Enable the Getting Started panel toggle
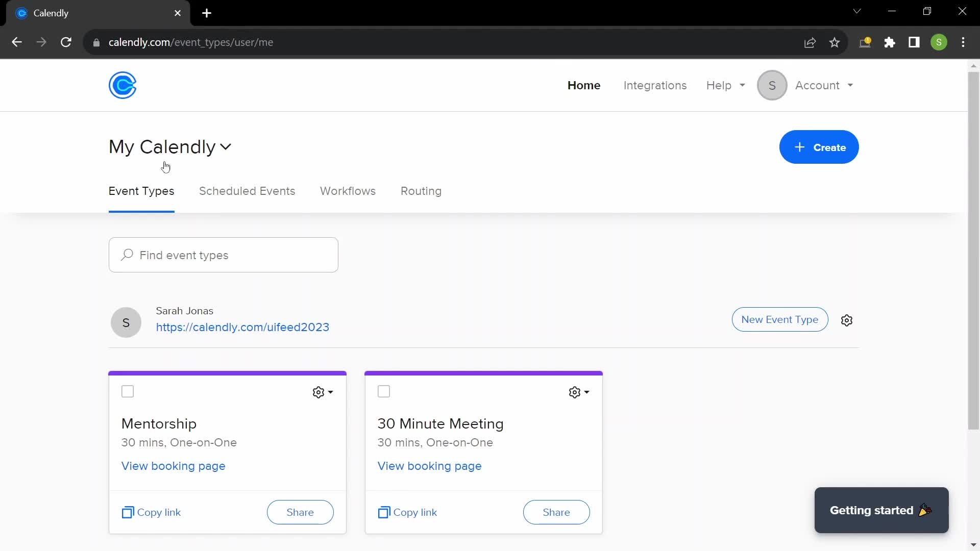The width and height of the screenshot is (980, 551). [881, 510]
